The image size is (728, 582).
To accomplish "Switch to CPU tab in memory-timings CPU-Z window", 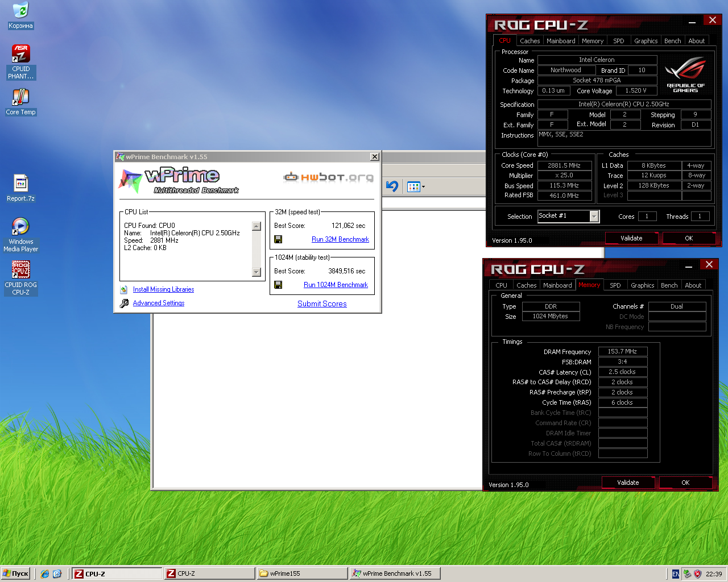I will pyautogui.click(x=502, y=285).
